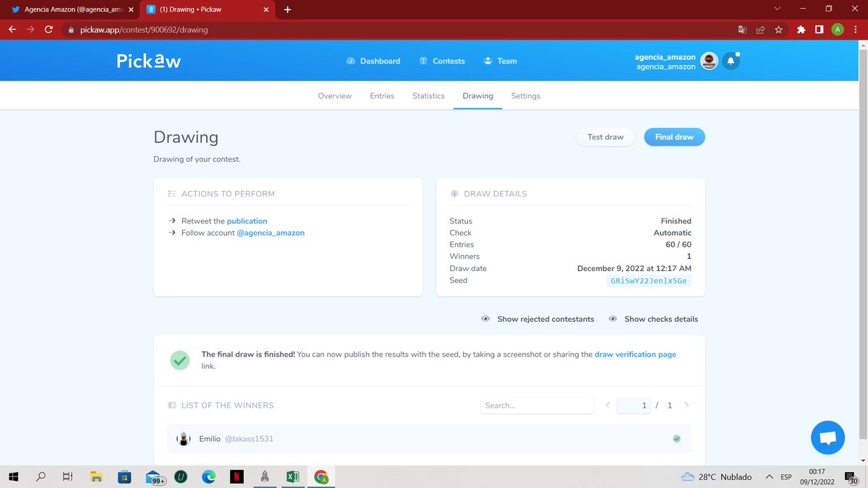Click the Final draw button
This screenshot has height=488, width=868.
pyautogui.click(x=674, y=137)
